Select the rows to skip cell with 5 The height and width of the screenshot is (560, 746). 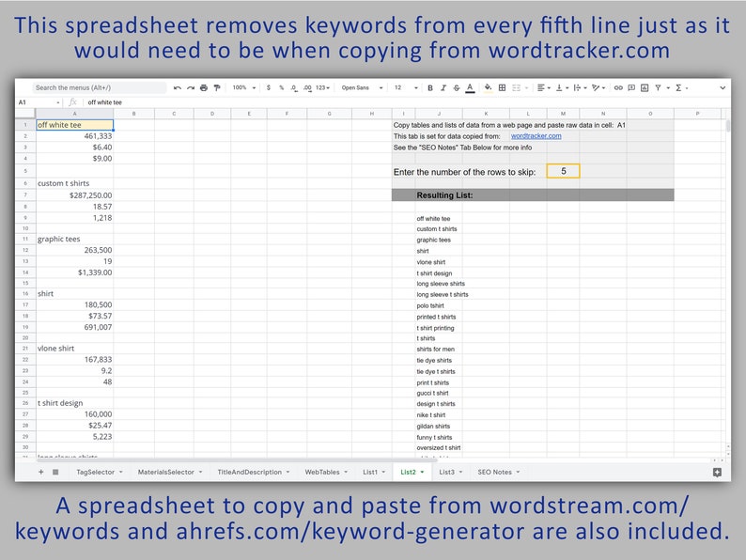coord(563,171)
